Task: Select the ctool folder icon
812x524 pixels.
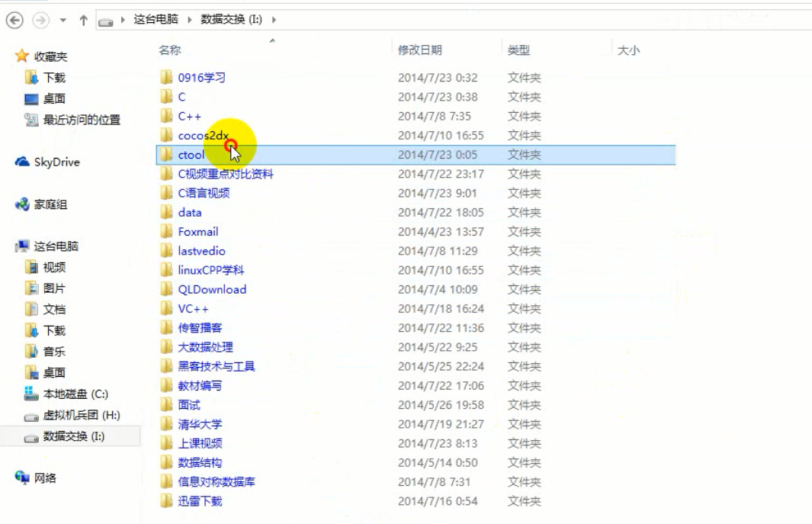Action: point(166,154)
